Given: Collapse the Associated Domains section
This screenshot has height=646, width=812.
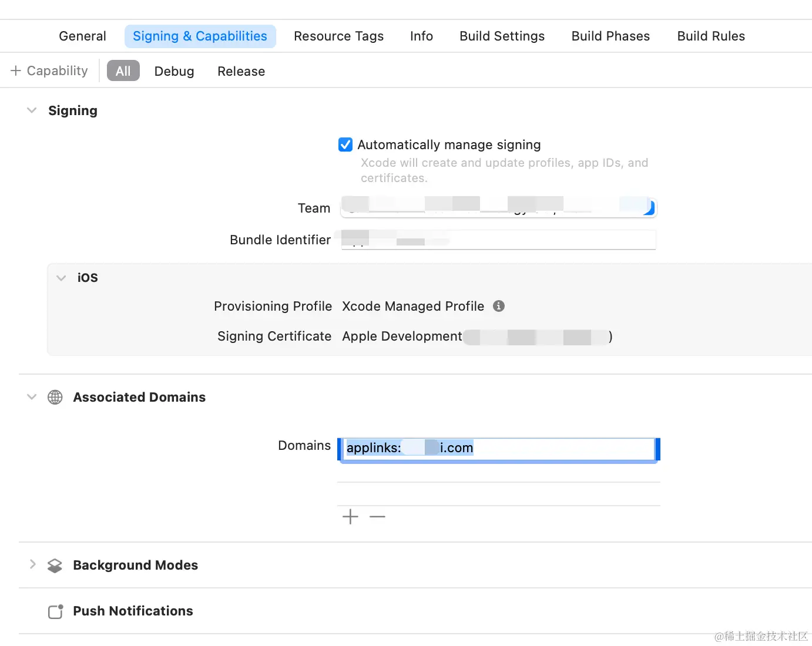Looking at the screenshot, I should click(x=32, y=397).
